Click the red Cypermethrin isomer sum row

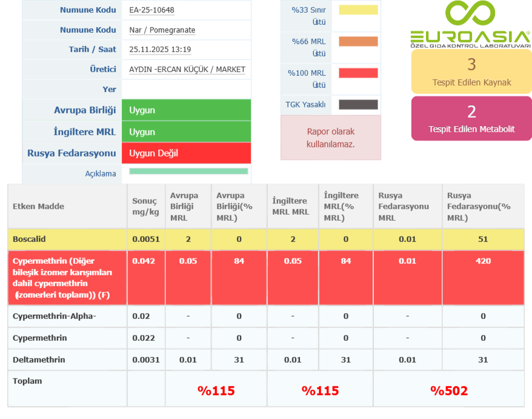(63, 278)
